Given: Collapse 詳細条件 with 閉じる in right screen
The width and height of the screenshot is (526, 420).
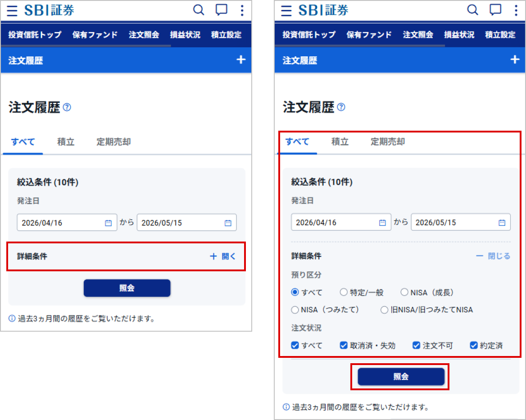Looking at the screenshot, I should [x=493, y=256].
